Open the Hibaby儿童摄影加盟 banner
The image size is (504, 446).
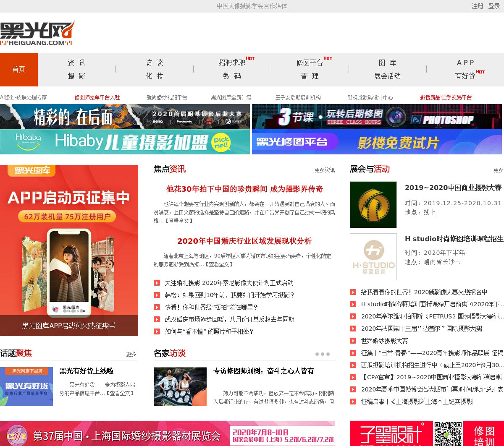[125, 142]
